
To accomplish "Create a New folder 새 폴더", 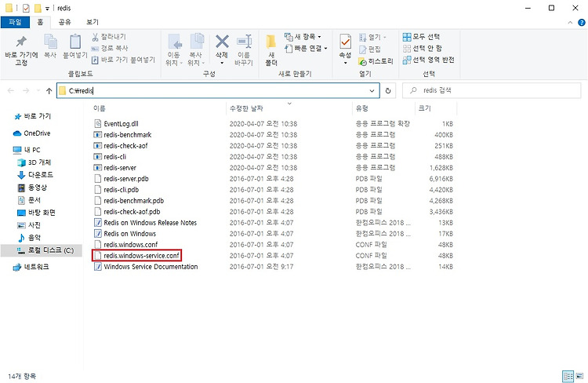I will point(271,49).
